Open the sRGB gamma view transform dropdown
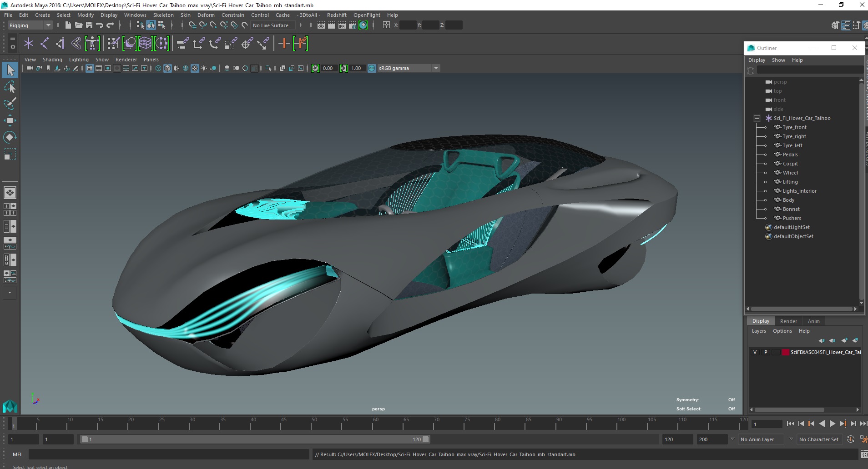 coord(409,68)
